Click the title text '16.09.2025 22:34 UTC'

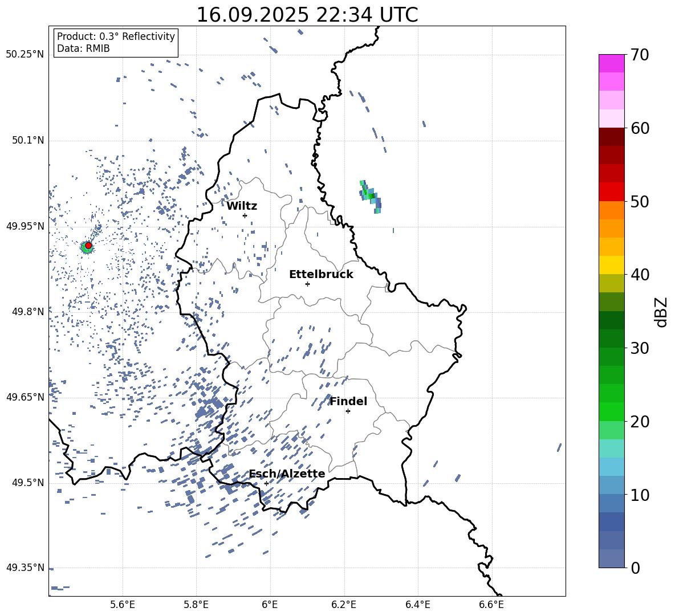(307, 15)
